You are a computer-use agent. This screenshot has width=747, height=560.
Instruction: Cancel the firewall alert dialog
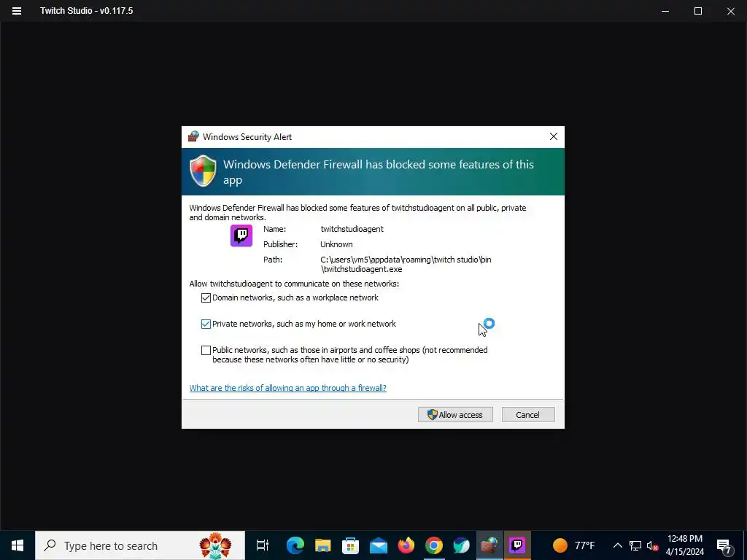click(528, 415)
